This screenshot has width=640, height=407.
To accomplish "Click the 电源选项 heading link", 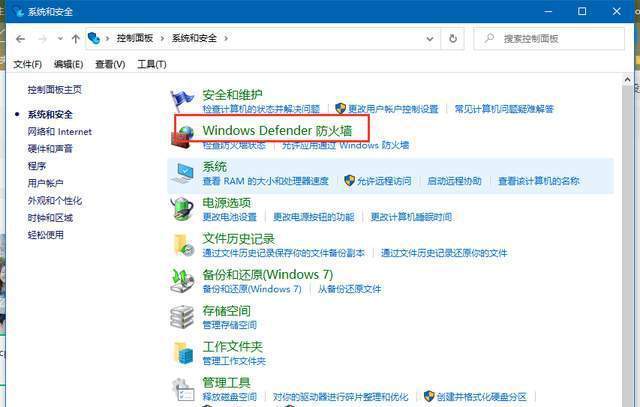I will pos(227,202).
